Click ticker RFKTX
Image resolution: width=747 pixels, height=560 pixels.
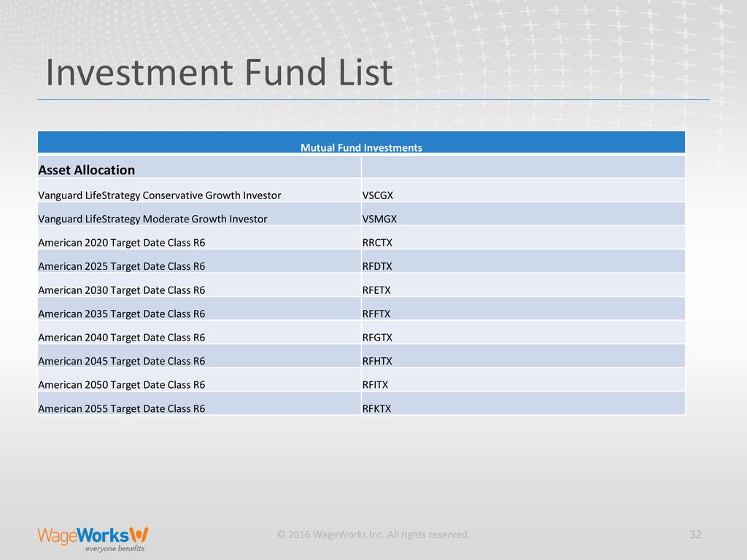pos(376,408)
